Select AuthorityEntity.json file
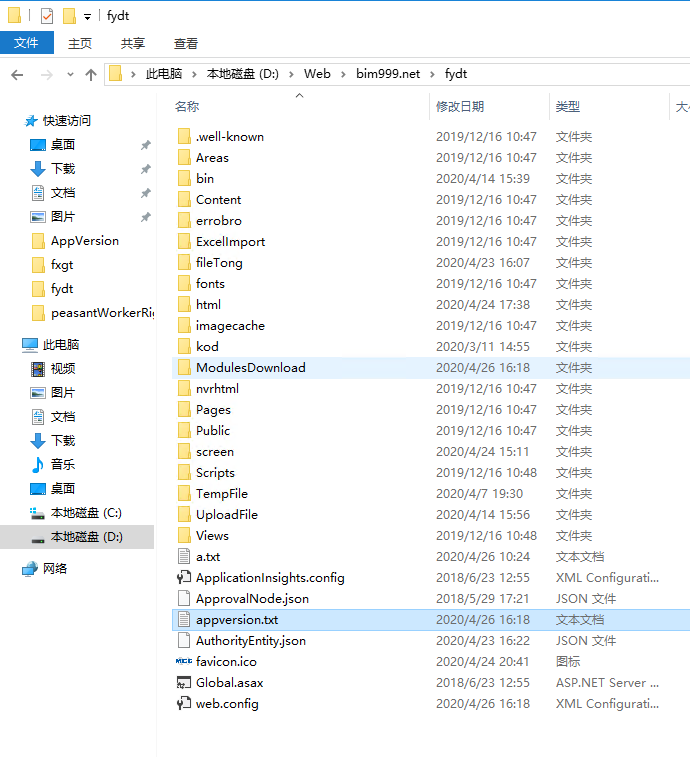This screenshot has height=757, width=691. tap(251, 641)
